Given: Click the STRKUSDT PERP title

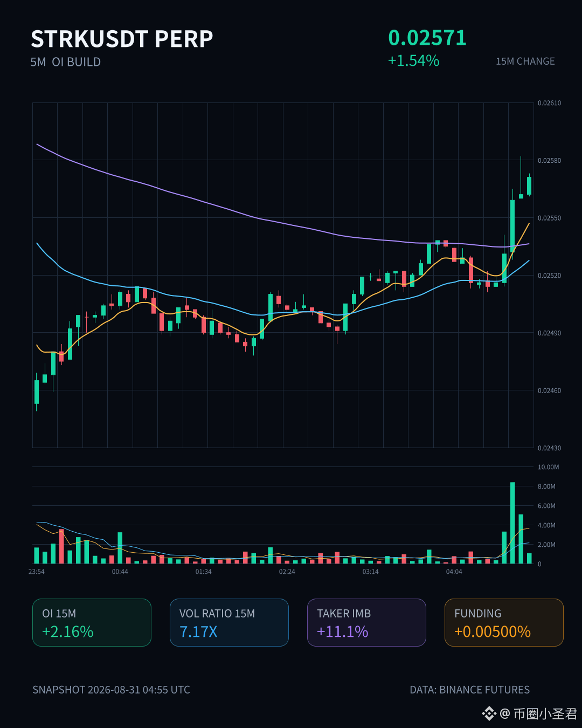Looking at the screenshot, I should tap(122, 39).
